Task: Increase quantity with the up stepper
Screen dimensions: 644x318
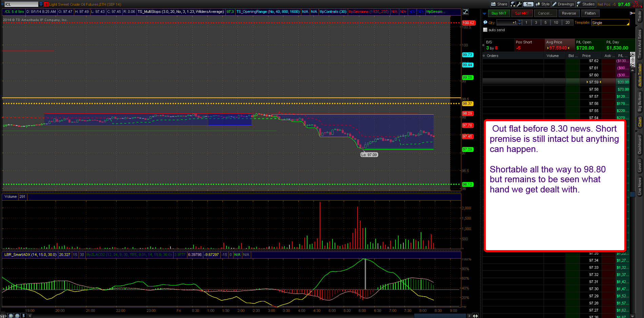Action: [x=520, y=21]
